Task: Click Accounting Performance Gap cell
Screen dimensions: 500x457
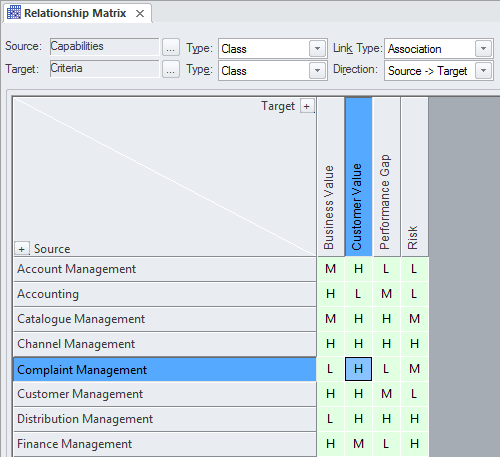Action: (x=386, y=294)
